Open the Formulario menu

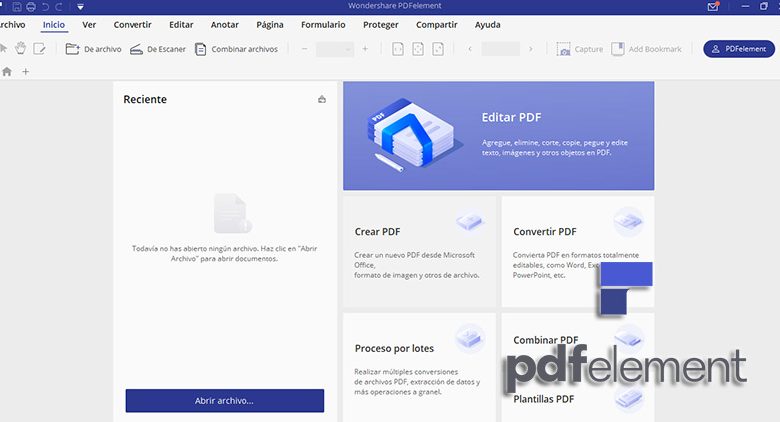(323, 24)
